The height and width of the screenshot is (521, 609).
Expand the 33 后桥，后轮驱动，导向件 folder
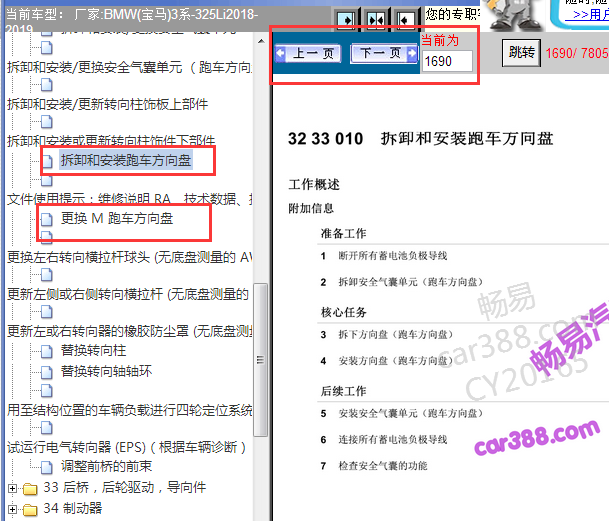pyautogui.click(x=12, y=488)
